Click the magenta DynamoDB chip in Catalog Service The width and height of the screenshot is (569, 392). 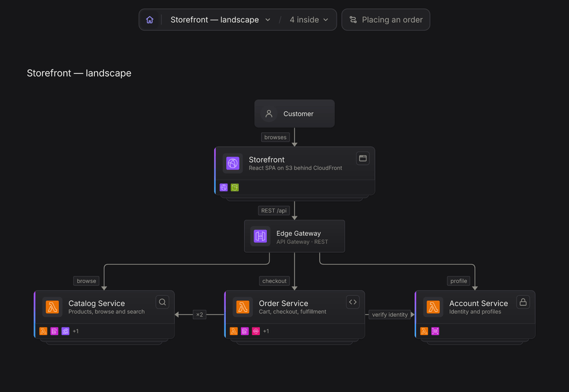(x=54, y=331)
